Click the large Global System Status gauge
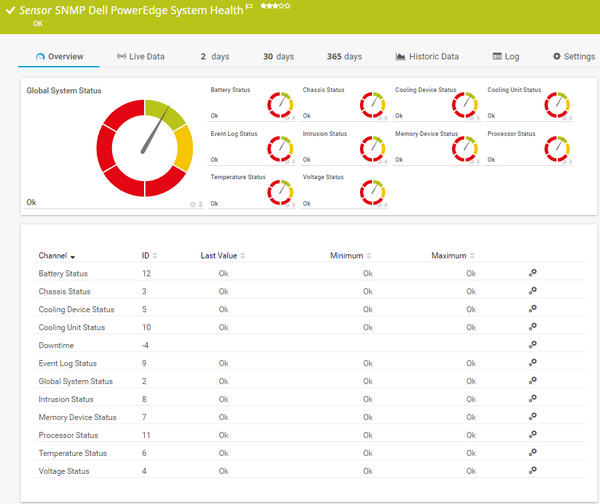This screenshot has height=504, width=600. (x=144, y=147)
